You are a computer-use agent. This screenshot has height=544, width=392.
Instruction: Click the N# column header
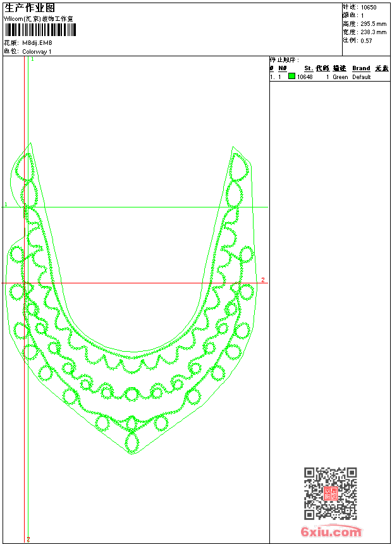283,68
